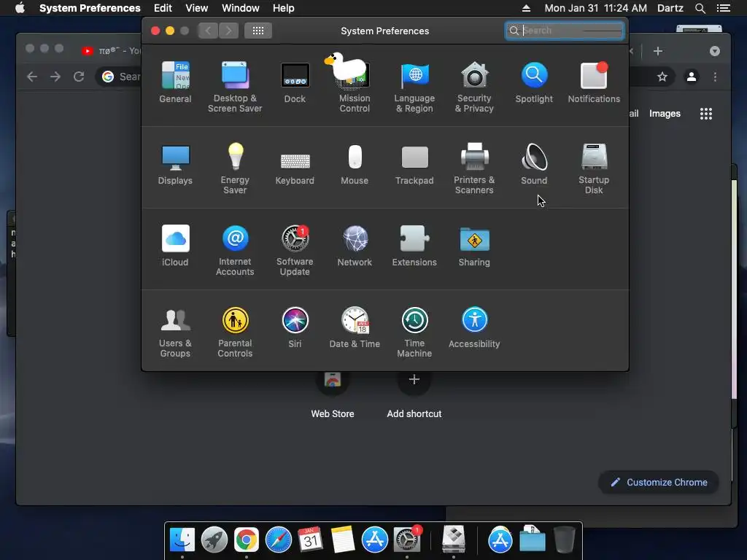The height and width of the screenshot is (560, 747).
Task: Open the Window menu
Action: 241,8
